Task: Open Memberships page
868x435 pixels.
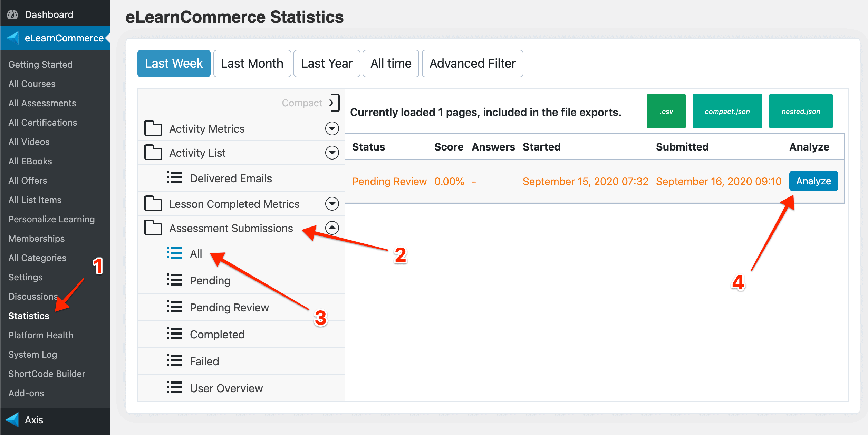Action: [37, 239]
